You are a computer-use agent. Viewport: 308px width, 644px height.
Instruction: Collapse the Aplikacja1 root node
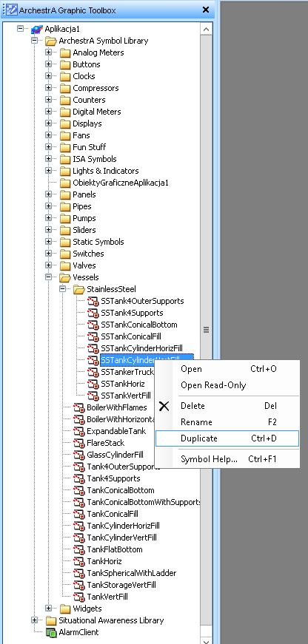coord(21,29)
